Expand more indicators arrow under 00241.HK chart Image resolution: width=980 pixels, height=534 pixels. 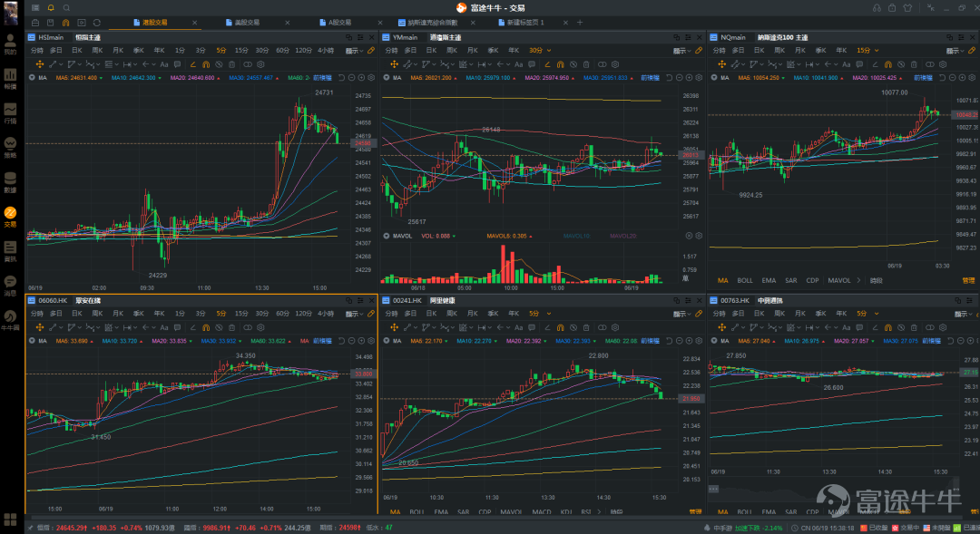coord(600,511)
